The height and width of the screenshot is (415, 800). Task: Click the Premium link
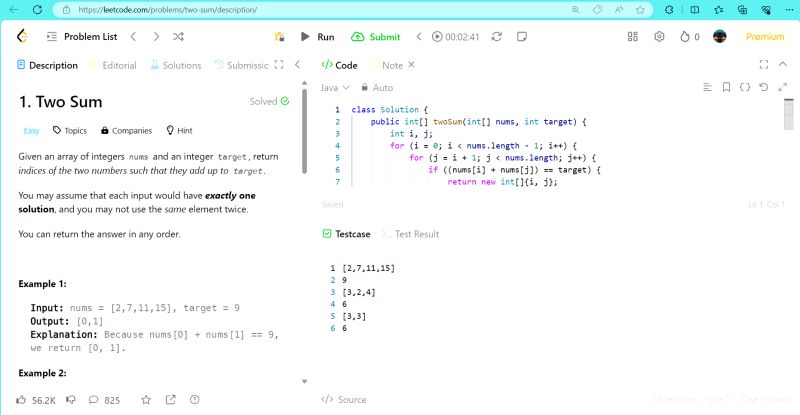click(x=765, y=37)
